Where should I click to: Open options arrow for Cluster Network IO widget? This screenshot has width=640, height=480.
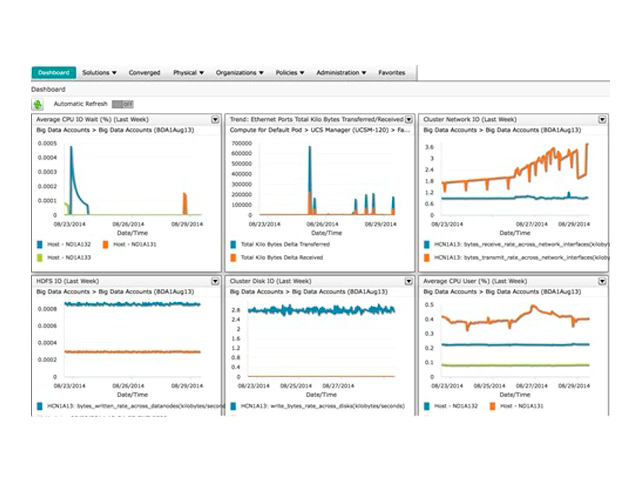(603, 119)
